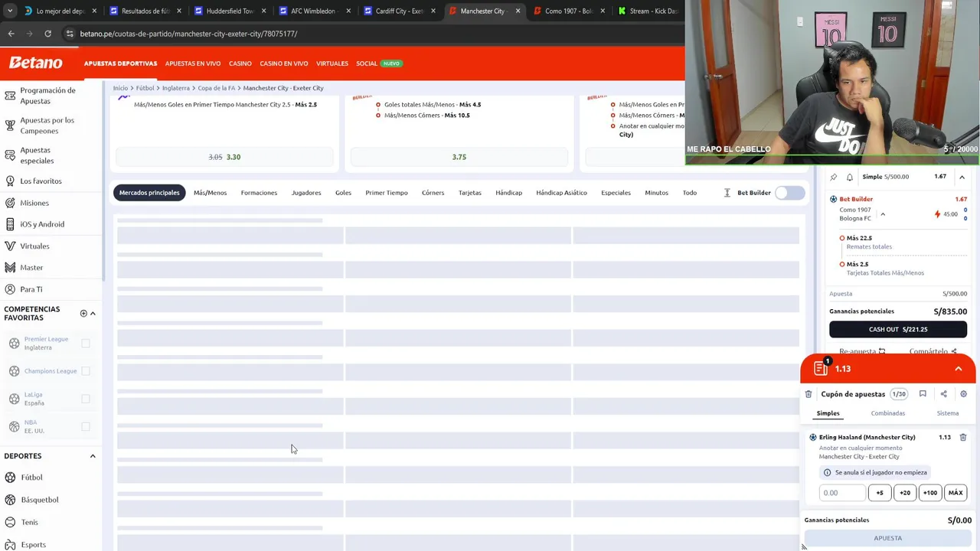The image size is (980, 551).
Task: Select the Más/Menos market tab
Action: [x=210, y=193]
